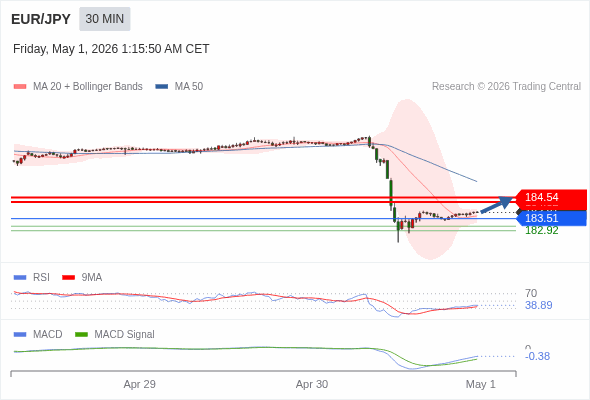The height and width of the screenshot is (400, 590).
Task: Click the MACD legend label
Action: click(47, 334)
